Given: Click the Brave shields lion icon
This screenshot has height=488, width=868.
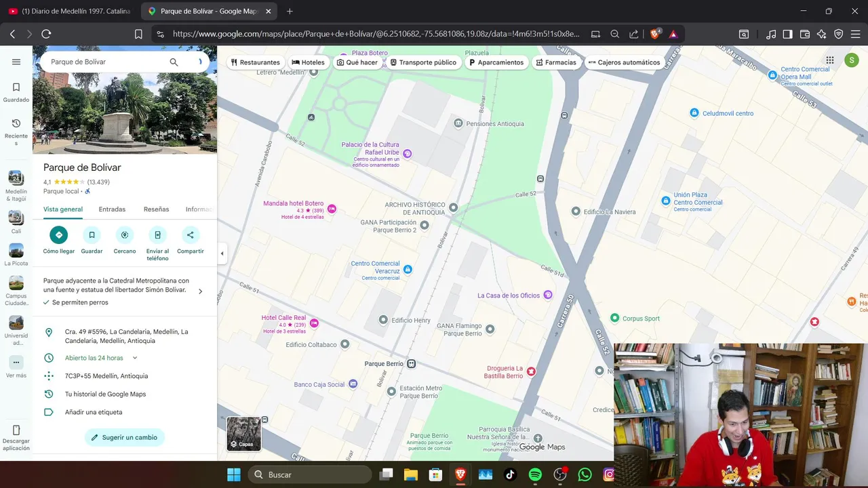Looking at the screenshot, I should coord(655,34).
